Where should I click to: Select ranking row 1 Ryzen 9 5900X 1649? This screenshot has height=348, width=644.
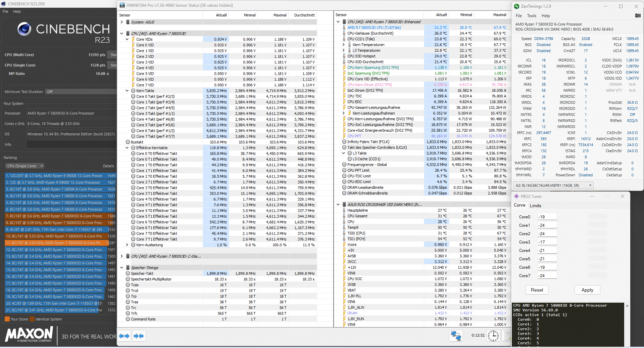click(x=60, y=176)
